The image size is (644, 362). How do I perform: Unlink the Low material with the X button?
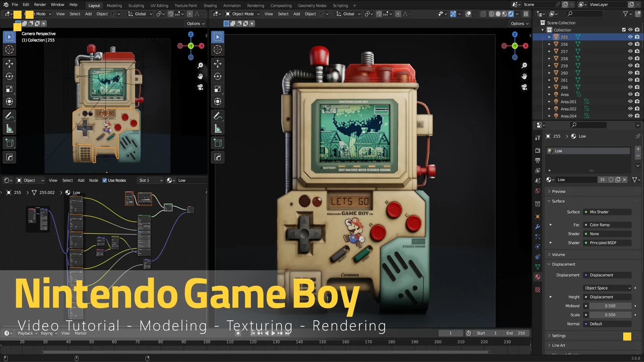tap(624, 180)
